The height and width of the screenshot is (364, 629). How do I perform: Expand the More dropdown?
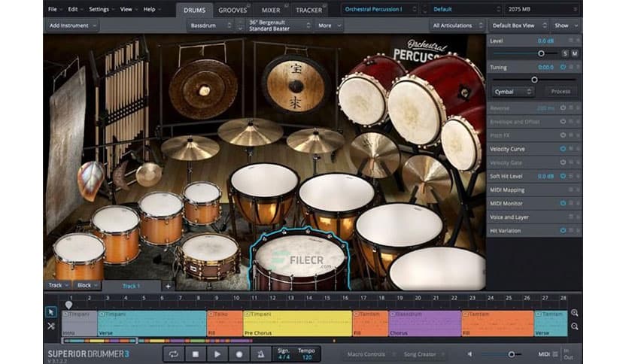[x=330, y=26]
